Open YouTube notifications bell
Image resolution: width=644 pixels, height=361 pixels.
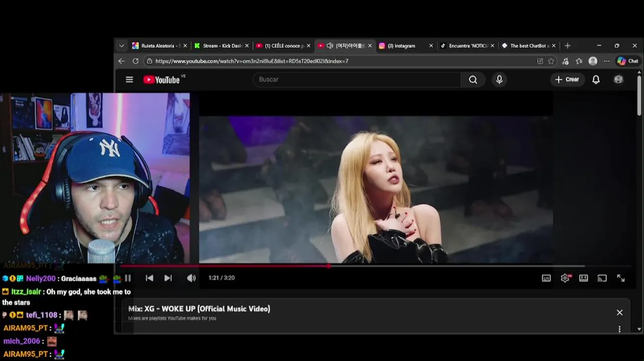pyautogui.click(x=596, y=80)
